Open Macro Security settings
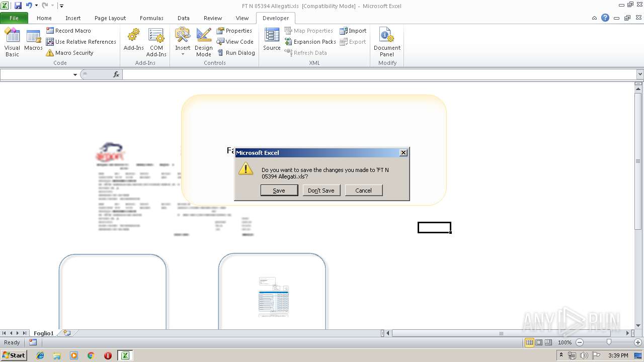The image size is (644, 362). click(69, 53)
